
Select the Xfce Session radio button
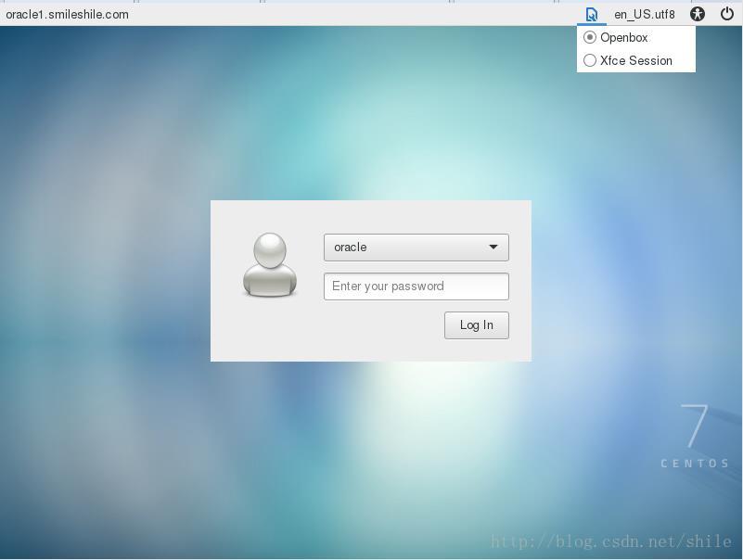pyautogui.click(x=590, y=60)
